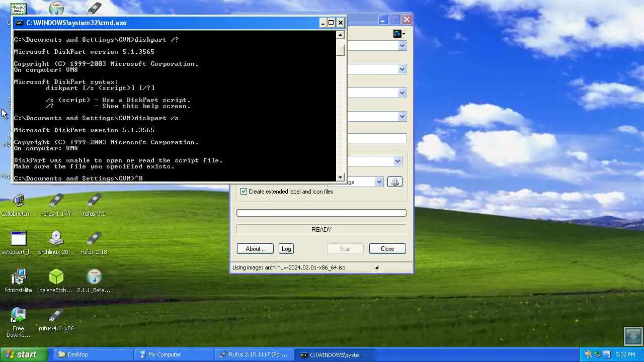Select the USB stick icon at top of desktop
The image size is (644, 362).
point(94,9)
